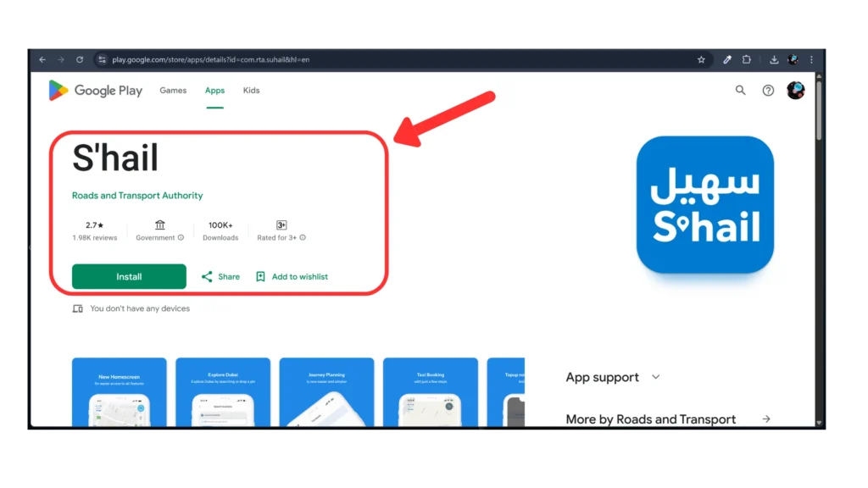Open More by Roads and Transport arrow
868x488 pixels.
(x=765, y=419)
